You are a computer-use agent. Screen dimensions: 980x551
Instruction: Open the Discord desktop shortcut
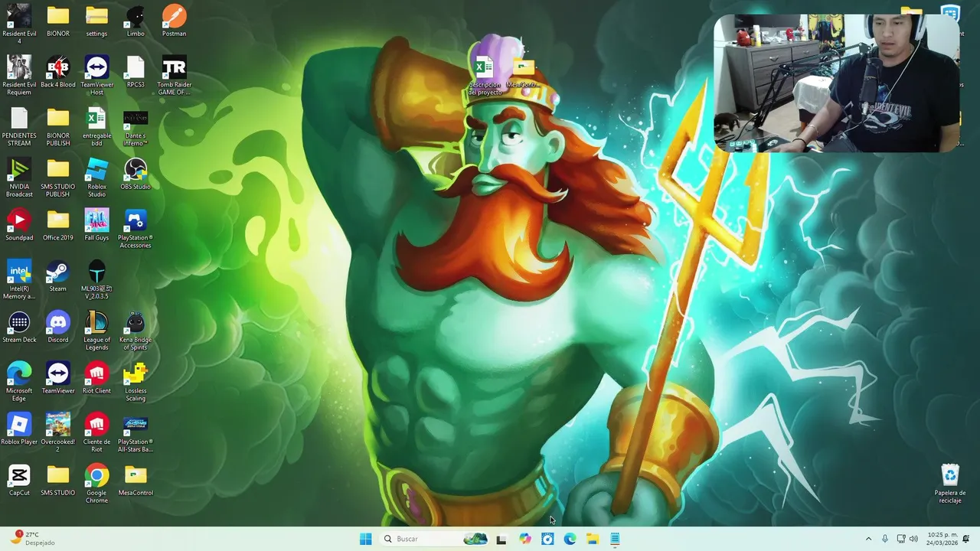pyautogui.click(x=58, y=328)
